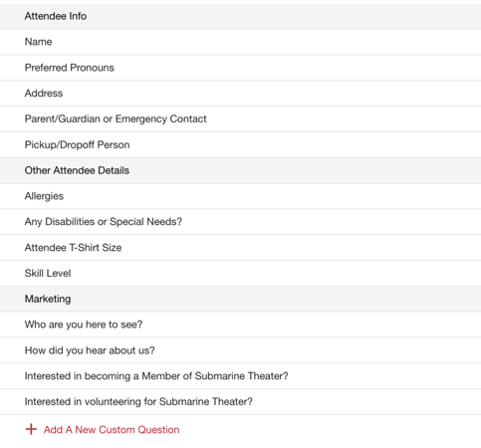Click the Marketing section header
This screenshot has height=448, width=481.
click(240, 299)
